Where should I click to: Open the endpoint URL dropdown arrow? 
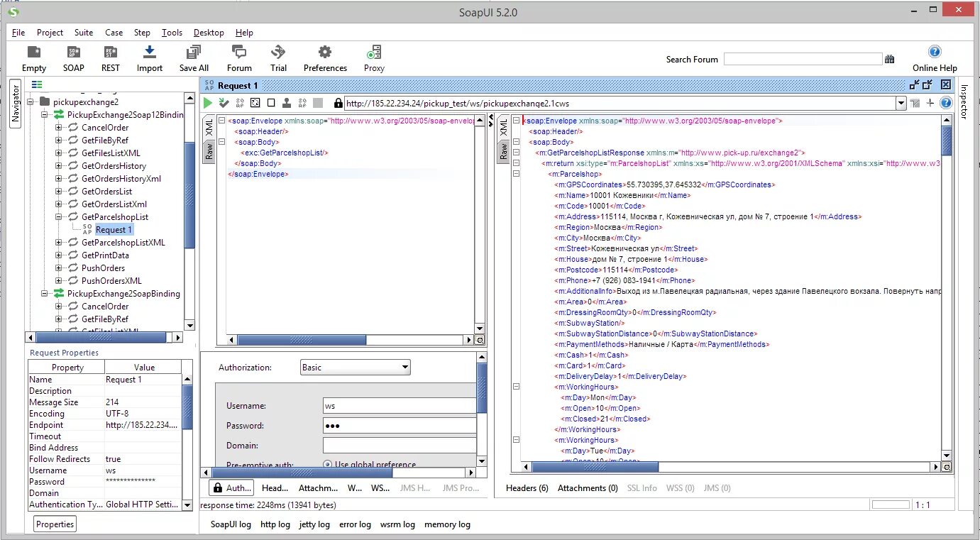(901, 103)
